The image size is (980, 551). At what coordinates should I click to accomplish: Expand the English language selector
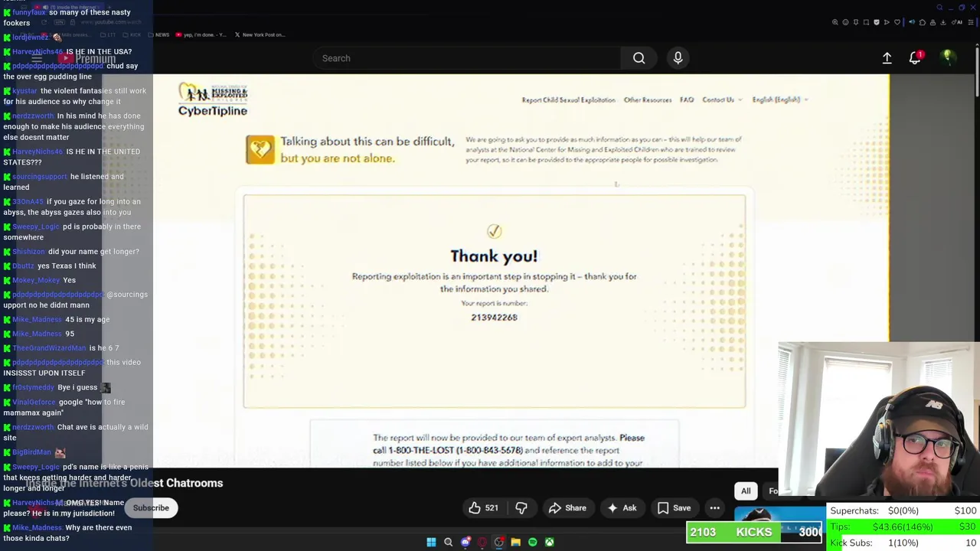780,99
